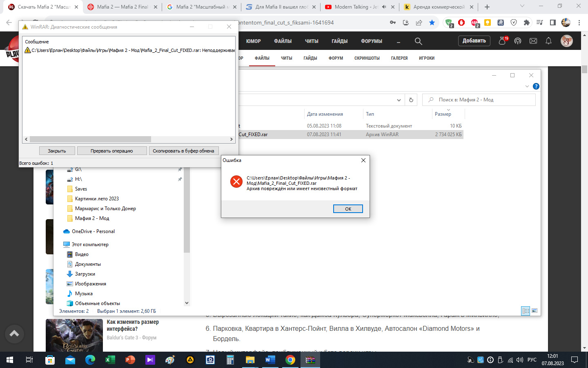Open the ЧИТЫ menu item in the site header
Image resolution: width=588 pixels, height=368 pixels.
pos(312,41)
